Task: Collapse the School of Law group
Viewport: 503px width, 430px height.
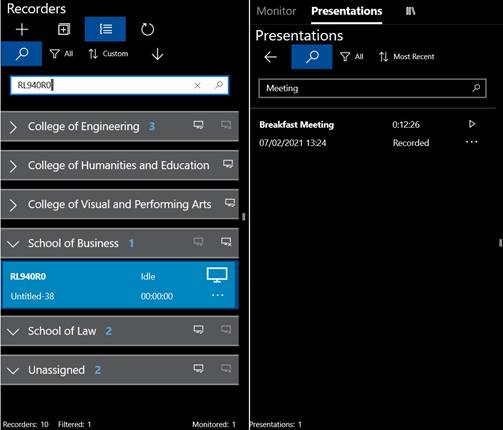Action: point(13,332)
